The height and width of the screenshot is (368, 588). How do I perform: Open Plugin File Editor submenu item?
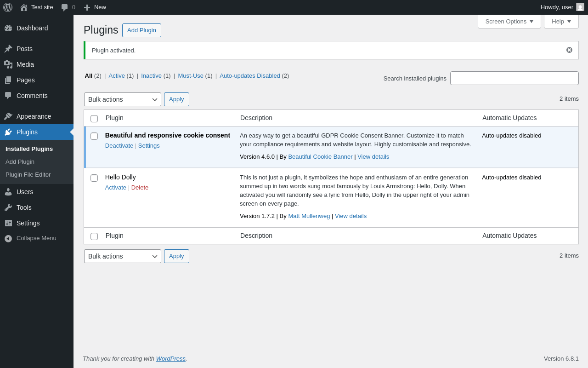pyautogui.click(x=28, y=175)
